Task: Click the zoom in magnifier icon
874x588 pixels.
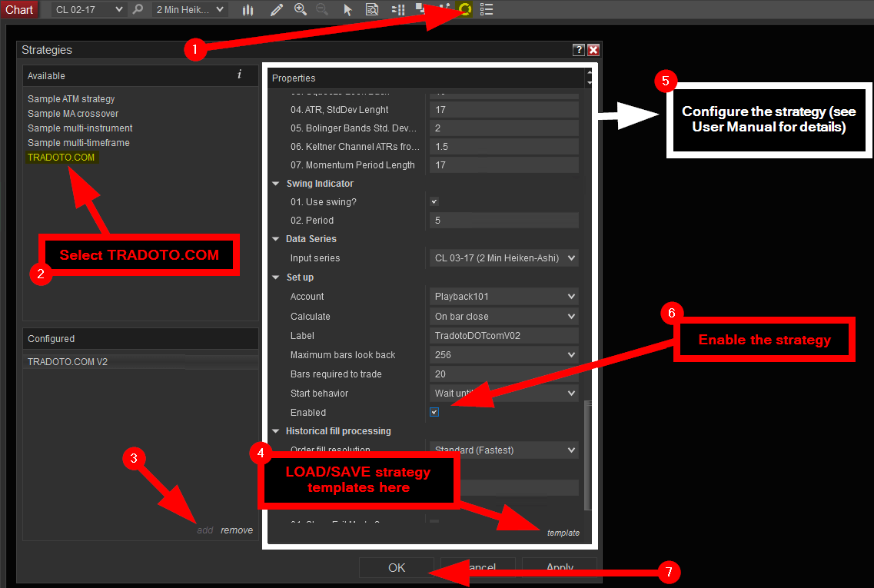Action: [x=300, y=10]
